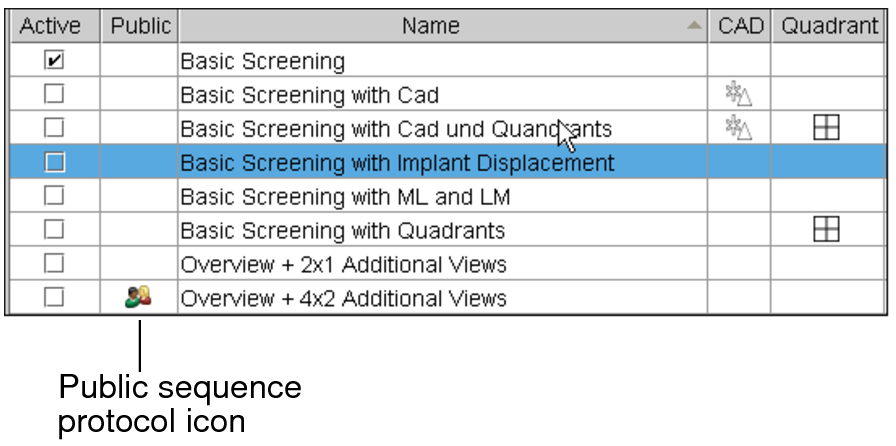Sort by Active column header
This screenshot has height=446, width=896.
[x=50, y=27]
